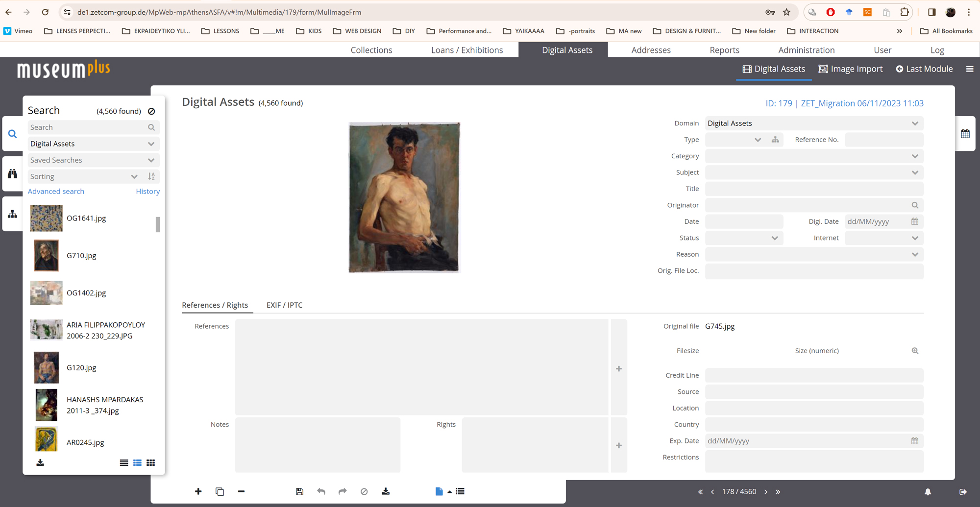The image size is (980, 507).
Task: Open the Administration menu
Action: tap(806, 50)
